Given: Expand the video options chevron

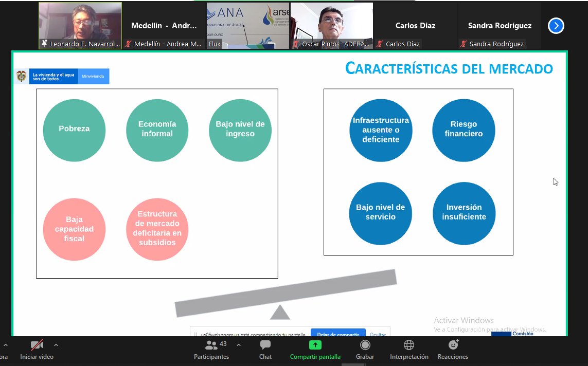Looking at the screenshot, I should 56,344.
